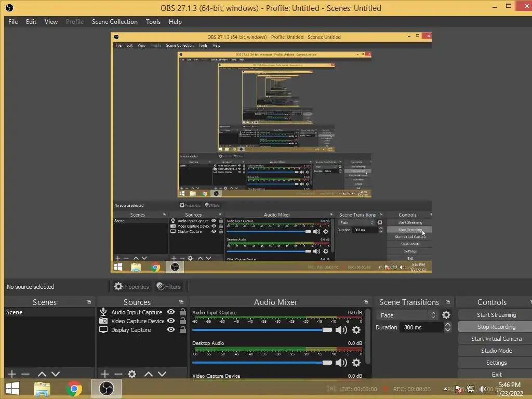The image size is (532, 399).
Task: Increase transition duration with up arrow
Action: [x=448, y=324]
